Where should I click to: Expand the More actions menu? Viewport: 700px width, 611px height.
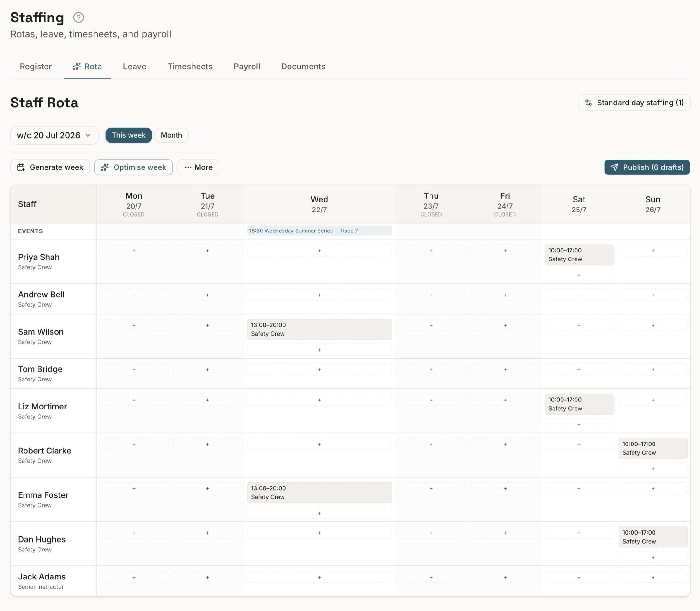click(198, 167)
